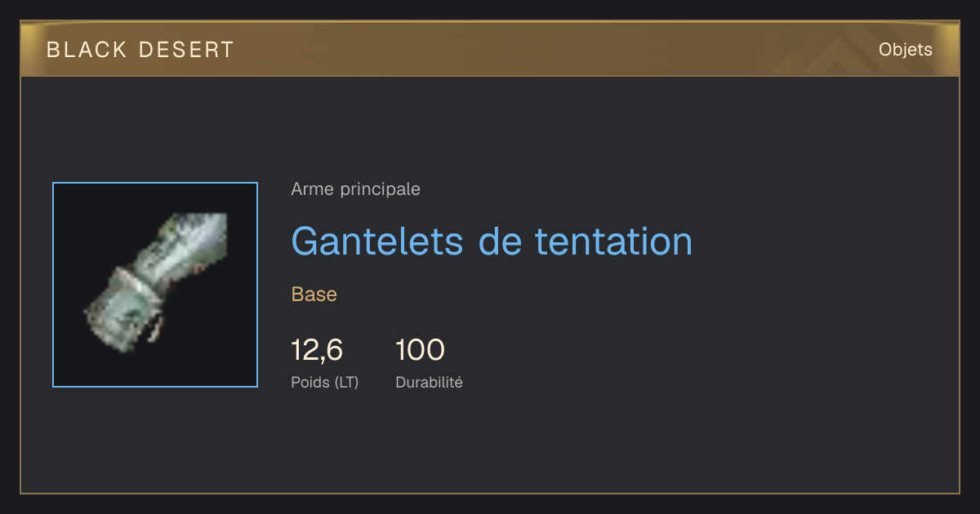Select the Gantelets de tentation item name
980x514 pixels.
[x=492, y=241]
